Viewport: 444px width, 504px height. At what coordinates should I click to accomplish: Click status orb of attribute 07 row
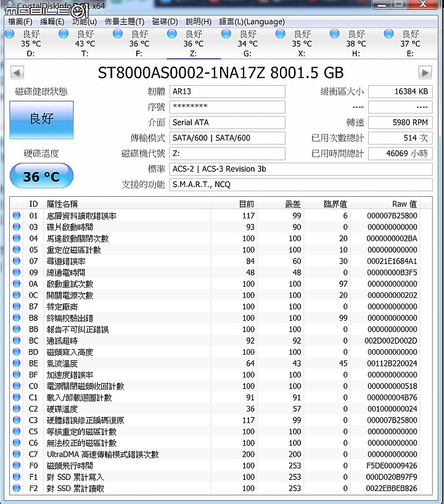coord(17,261)
